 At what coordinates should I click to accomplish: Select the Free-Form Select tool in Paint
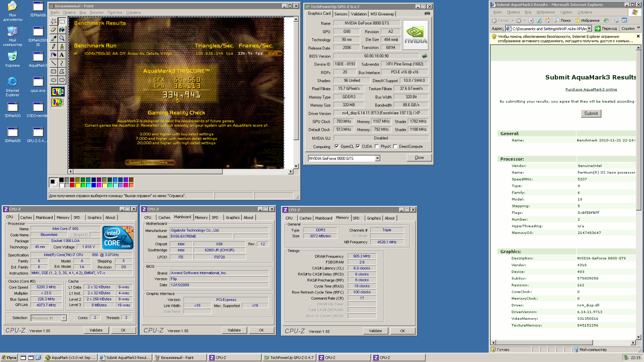(x=54, y=21)
